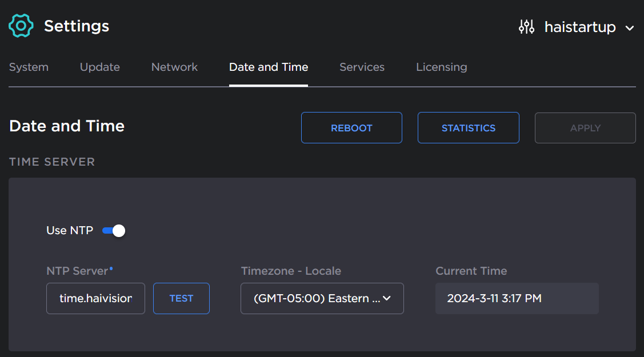Open the Services tab
The image size is (644, 357).
362,67
